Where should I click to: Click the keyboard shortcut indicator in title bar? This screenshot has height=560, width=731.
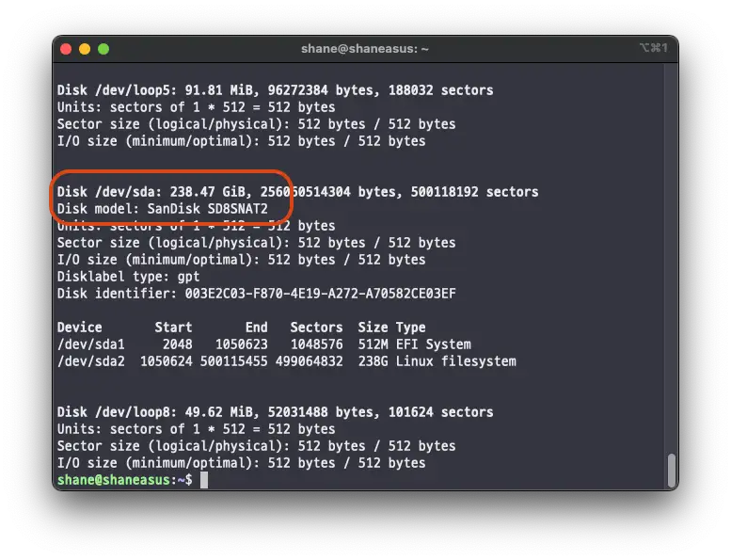pyautogui.click(x=654, y=48)
